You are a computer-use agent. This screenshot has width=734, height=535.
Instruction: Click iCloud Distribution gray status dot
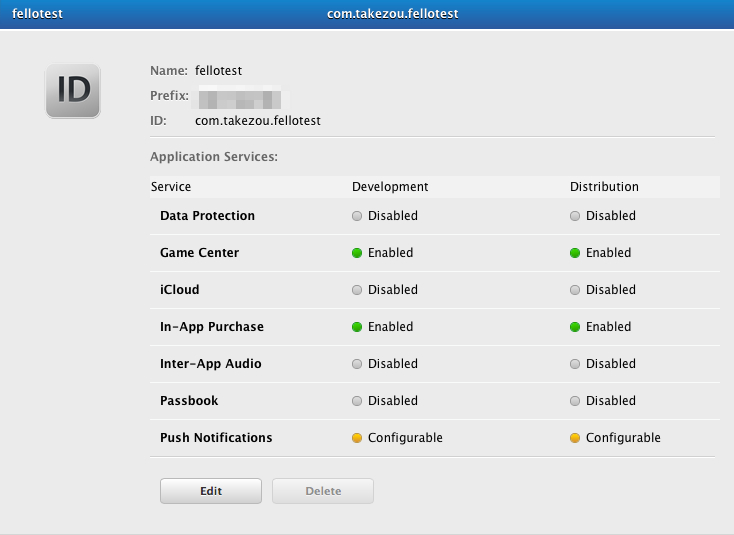[x=575, y=290]
